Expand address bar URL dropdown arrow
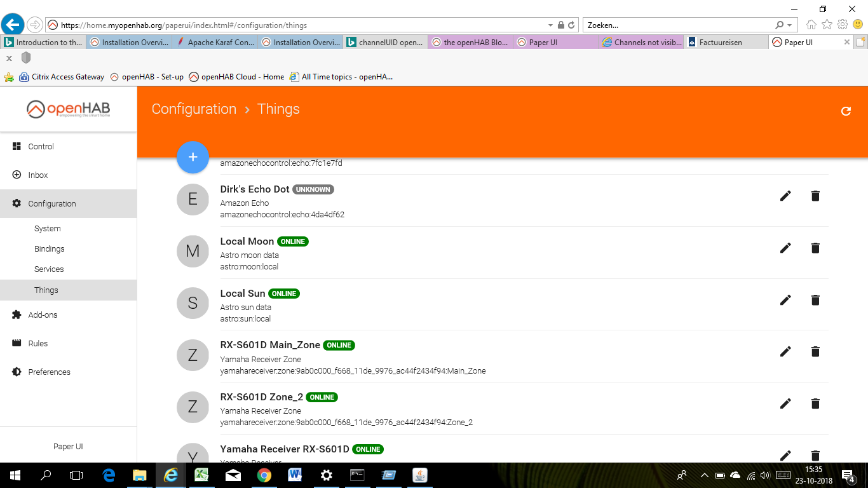Viewport: 868px width, 488px height. click(550, 25)
